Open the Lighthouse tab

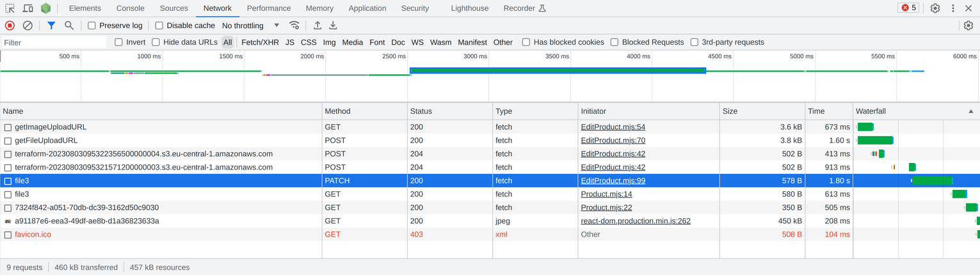[x=469, y=8]
